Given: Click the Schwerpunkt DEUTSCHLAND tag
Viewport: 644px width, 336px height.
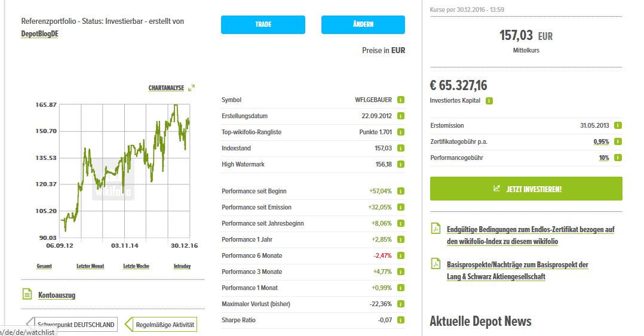Looking at the screenshot, I should (x=75, y=325).
